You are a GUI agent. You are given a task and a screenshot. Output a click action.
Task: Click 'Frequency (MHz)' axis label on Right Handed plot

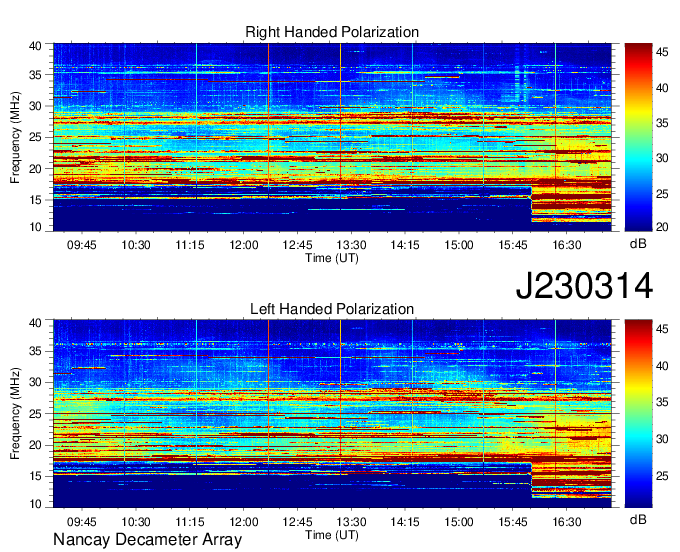[15, 137]
